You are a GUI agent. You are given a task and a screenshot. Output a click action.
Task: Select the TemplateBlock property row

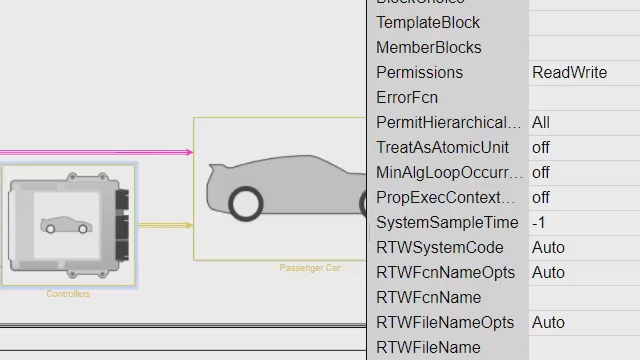click(x=503, y=23)
